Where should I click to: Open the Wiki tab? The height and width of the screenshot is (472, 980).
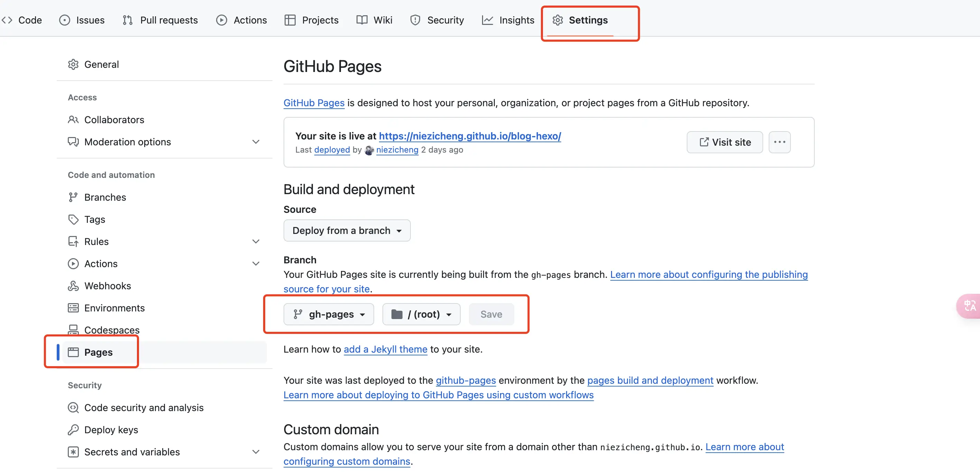(x=375, y=20)
